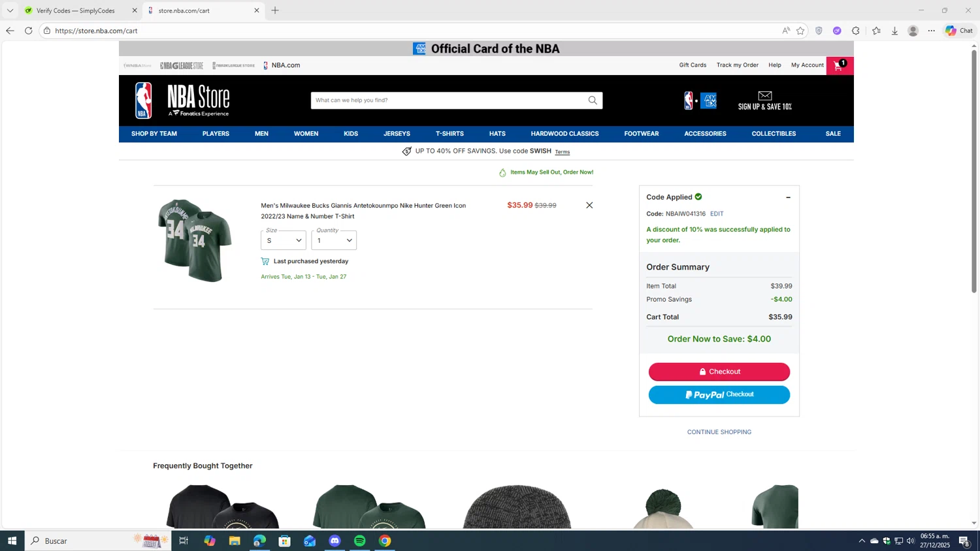The width and height of the screenshot is (980, 551).
Task: Click the search magnifier icon
Action: point(593,100)
